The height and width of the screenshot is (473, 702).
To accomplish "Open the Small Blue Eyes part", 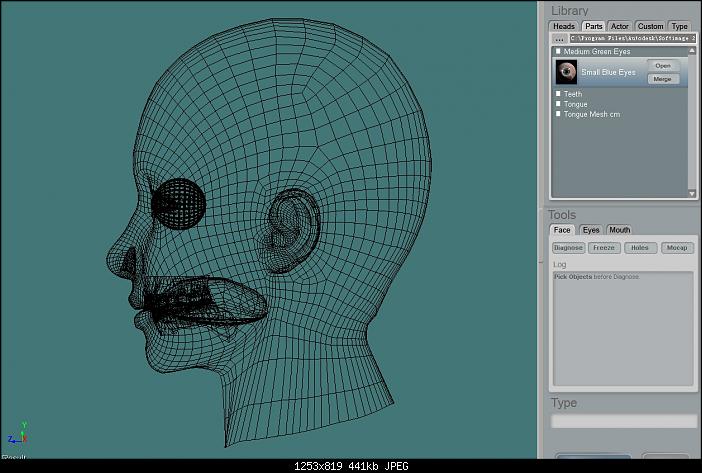I will 663,66.
